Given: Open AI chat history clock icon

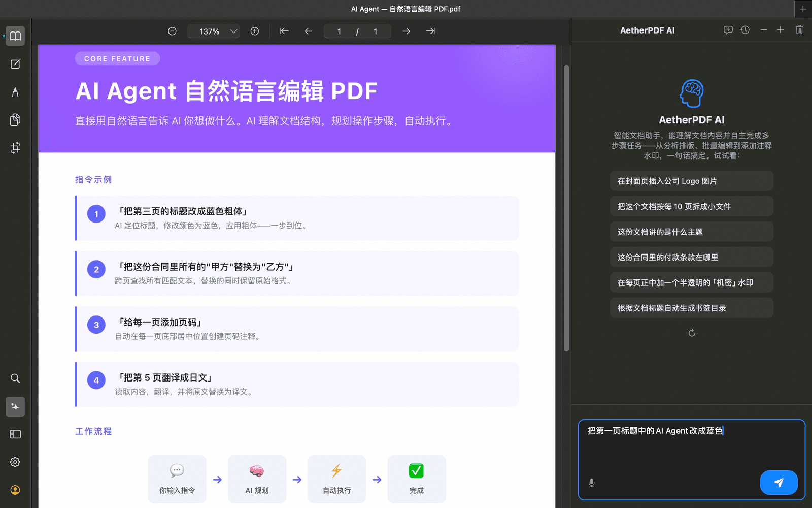Looking at the screenshot, I should (x=745, y=30).
